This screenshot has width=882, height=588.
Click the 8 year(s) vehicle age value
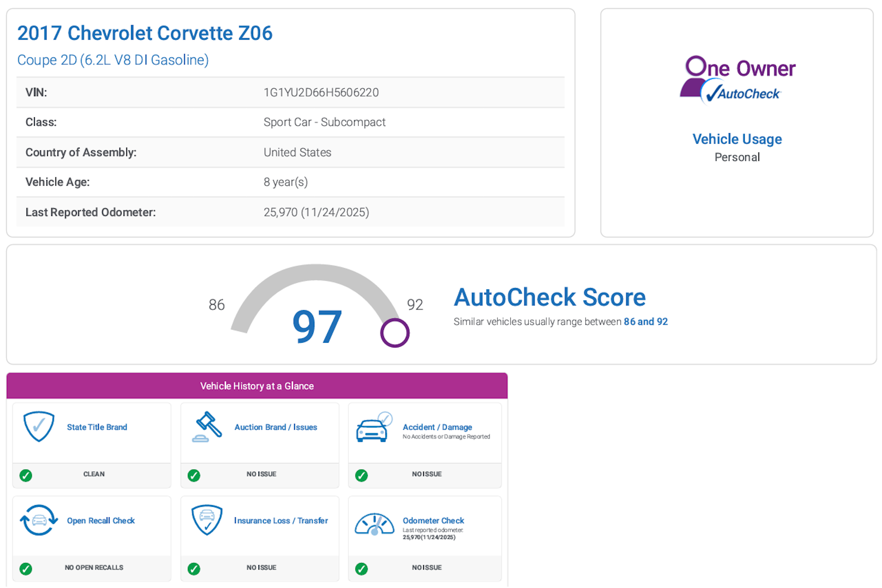(286, 182)
